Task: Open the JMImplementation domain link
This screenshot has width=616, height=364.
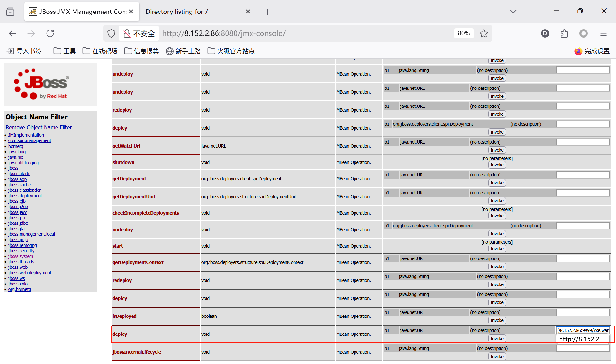Action: [26, 135]
